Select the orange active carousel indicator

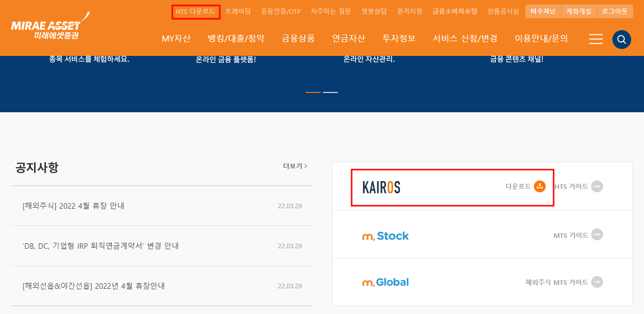(x=313, y=92)
